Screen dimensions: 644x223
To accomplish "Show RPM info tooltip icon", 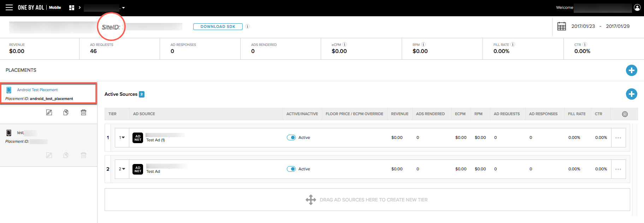I will [x=424, y=45].
